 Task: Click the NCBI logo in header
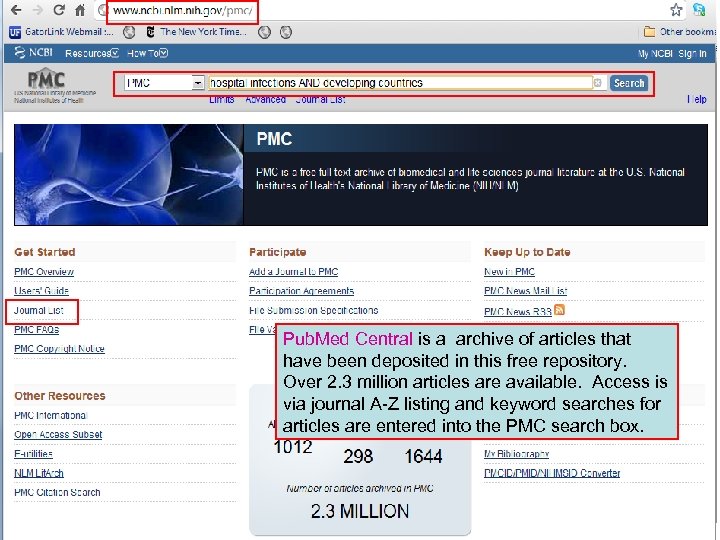tap(34, 53)
